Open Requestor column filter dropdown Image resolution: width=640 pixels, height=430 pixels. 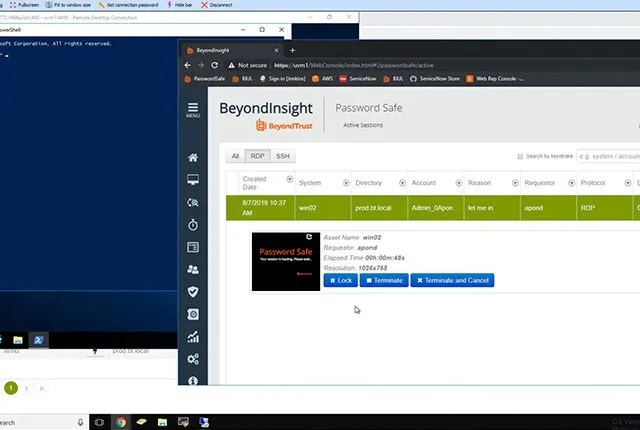tap(571, 183)
